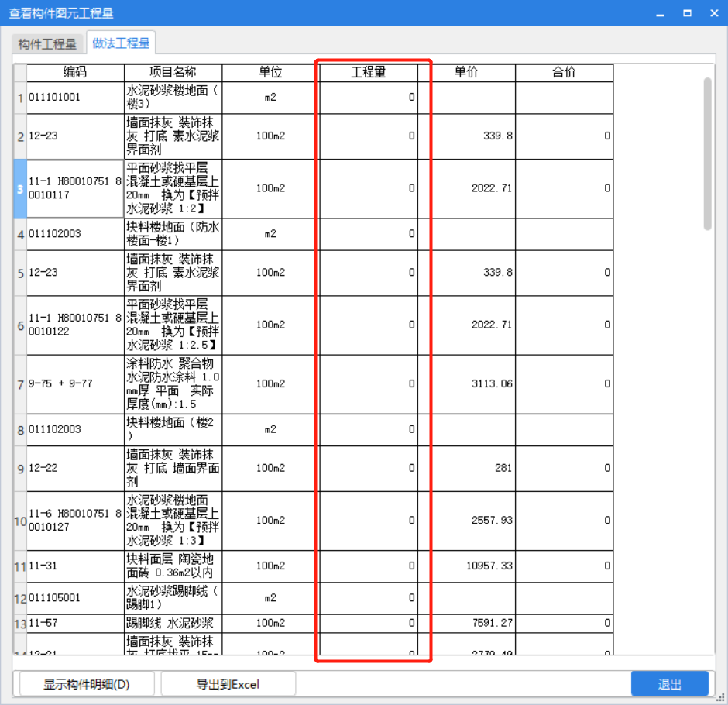Image resolution: width=728 pixels, height=705 pixels.
Task: Select the 做法工程量 tab
Action: click(121, 43)
